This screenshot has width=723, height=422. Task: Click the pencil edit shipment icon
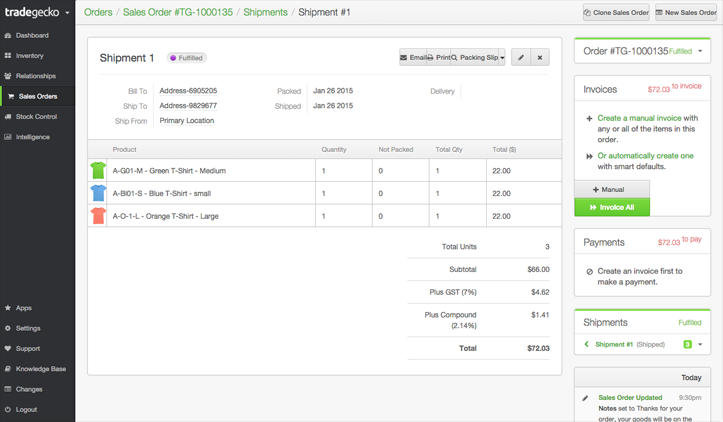(x=521, y=58)
